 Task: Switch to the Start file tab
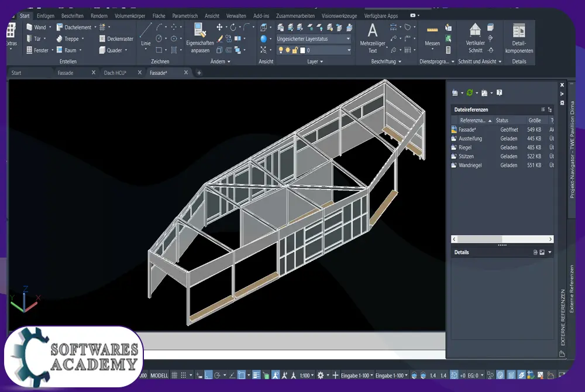point(16,73)
